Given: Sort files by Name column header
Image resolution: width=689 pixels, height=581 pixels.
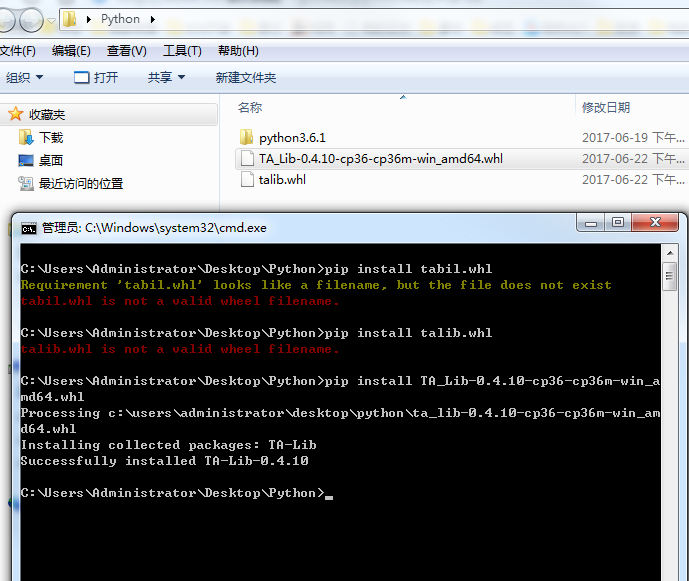Looking at the screenshot, I should click(x=250, y=107).
